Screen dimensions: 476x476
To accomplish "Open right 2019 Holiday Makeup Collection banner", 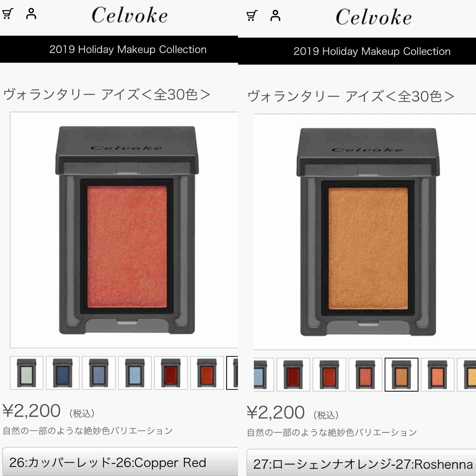I will [357, 51].
